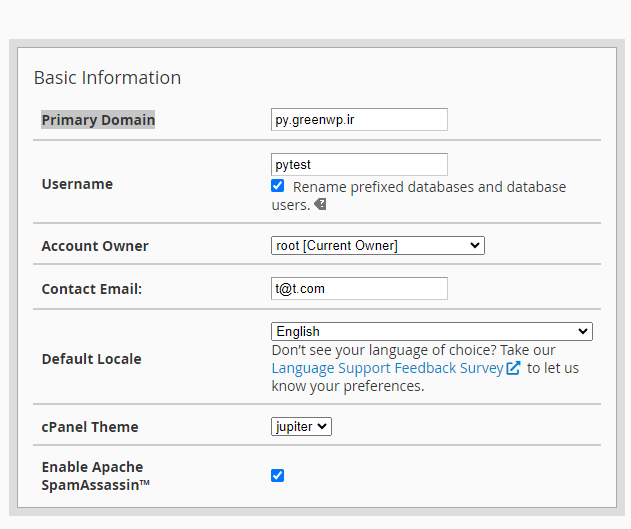The width and height of the screenshot is (631, 529).
Task: Select the Account Owner label
Action: (x=95, y=246)
